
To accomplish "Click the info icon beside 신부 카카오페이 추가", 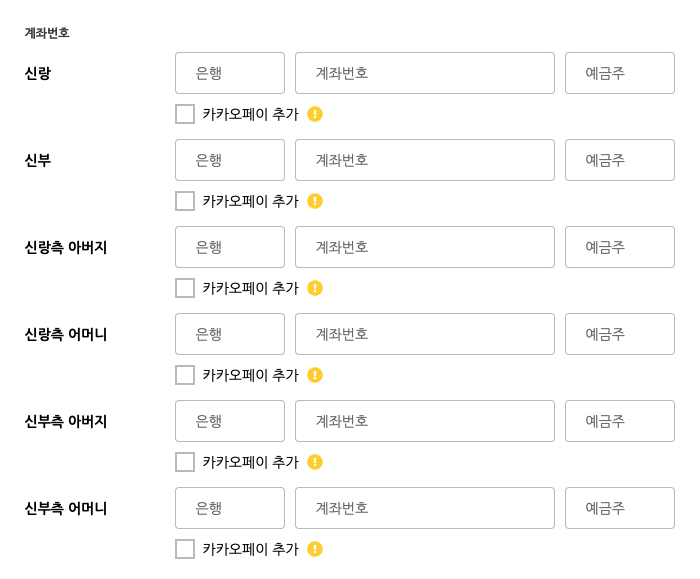I will pyautogui.click(x=315, y=201).
